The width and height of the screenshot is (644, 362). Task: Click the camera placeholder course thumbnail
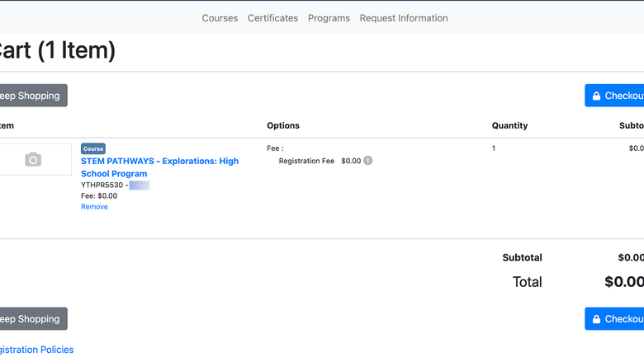coord(35,159)
